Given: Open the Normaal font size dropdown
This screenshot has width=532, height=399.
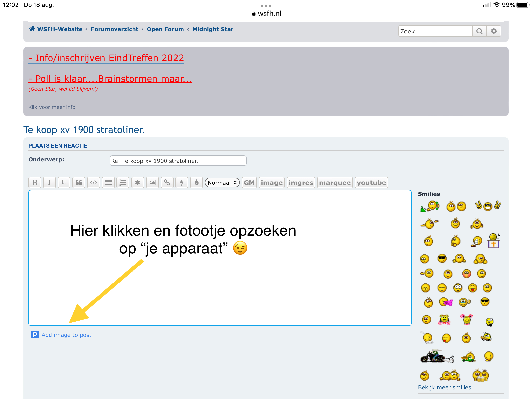Looking at the screenshot, I should coord(222,183).
